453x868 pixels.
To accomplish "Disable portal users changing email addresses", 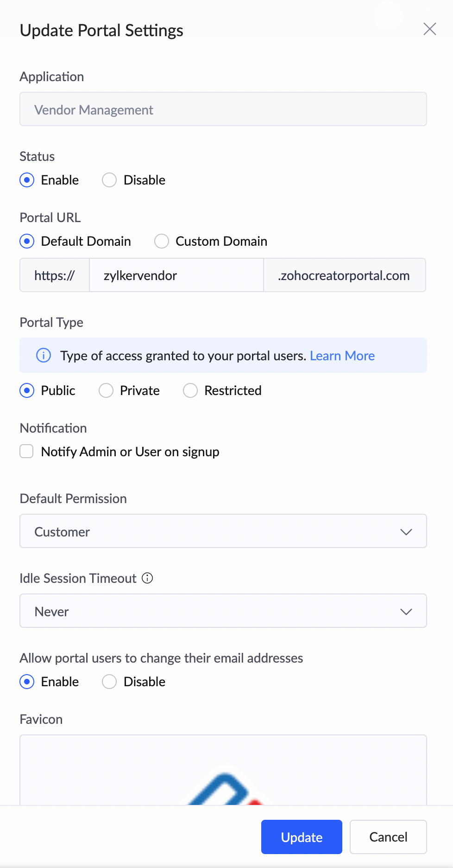I will [x=110, y=682].
